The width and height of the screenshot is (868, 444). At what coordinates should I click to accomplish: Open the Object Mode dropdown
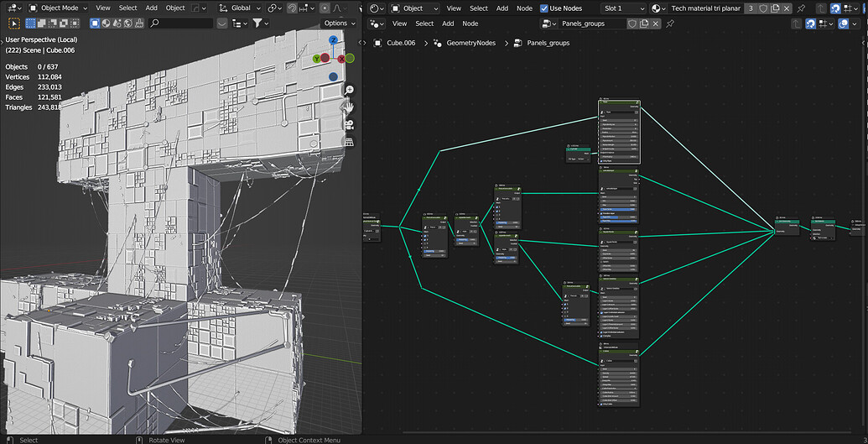coord(58,8)
